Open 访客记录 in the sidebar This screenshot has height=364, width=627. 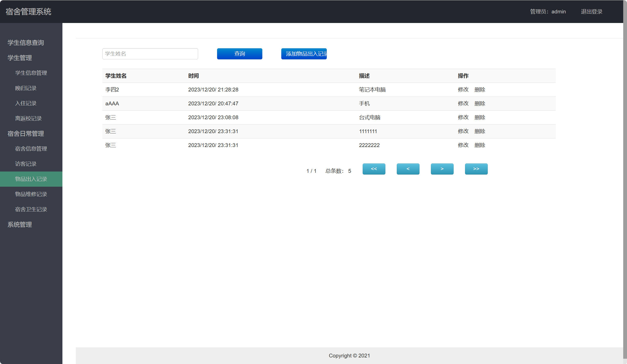[x=26, y=164]
